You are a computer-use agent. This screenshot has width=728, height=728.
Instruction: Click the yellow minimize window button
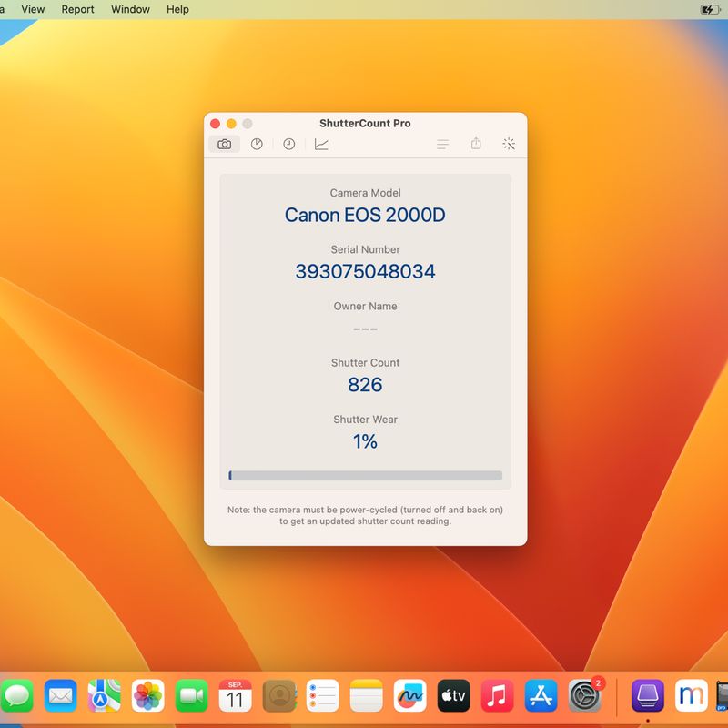point(231,124)
